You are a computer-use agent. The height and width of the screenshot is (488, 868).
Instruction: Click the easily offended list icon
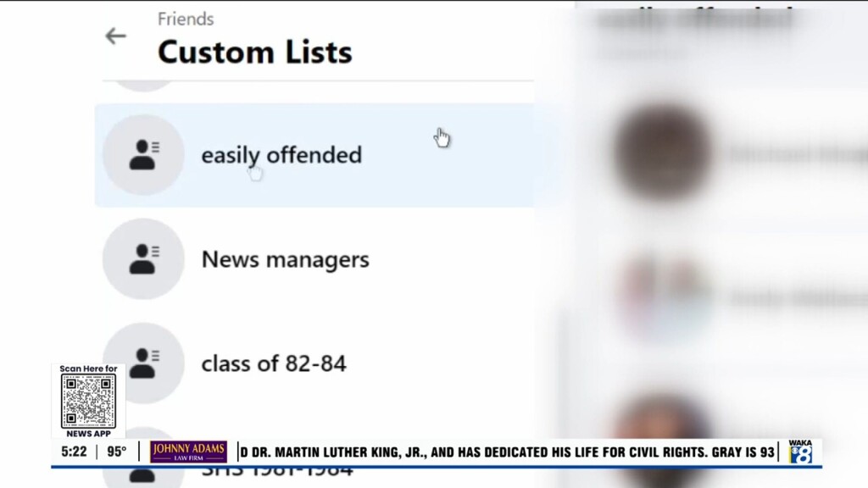pyautogui.click(x=143, y=155)
